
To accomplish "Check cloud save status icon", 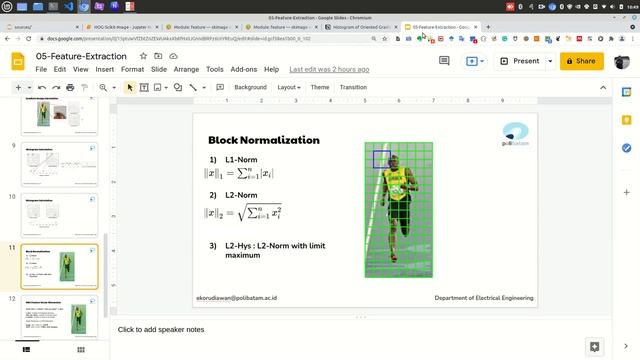I will tap(173, 56).
